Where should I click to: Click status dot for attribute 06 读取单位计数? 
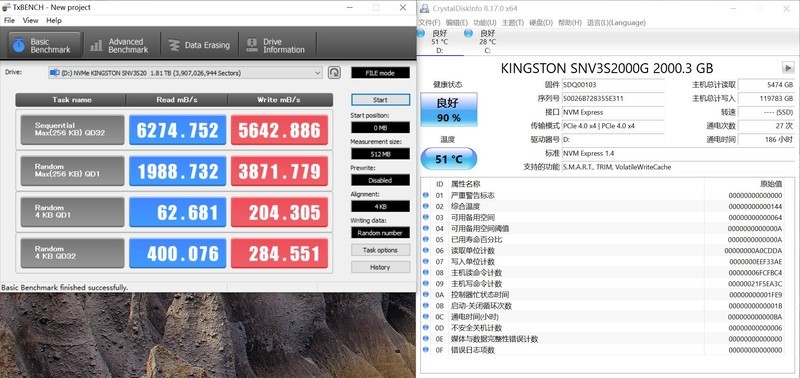[426, 250]
